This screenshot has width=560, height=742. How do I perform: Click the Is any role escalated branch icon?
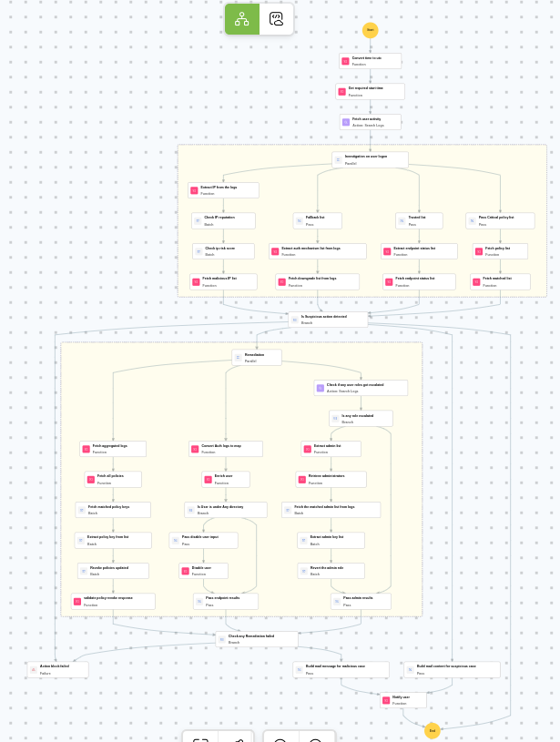point(336,418)
